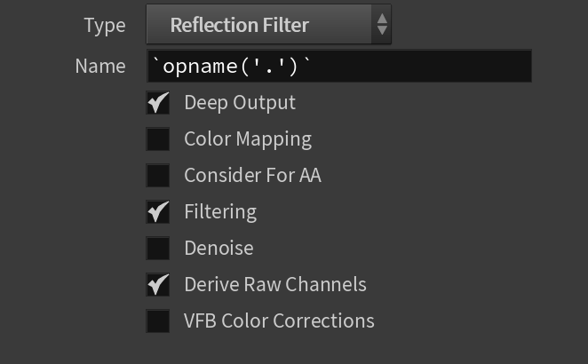The width and height of the screenshot is (588, 364).
Task: Click the VFB Color Corrections label text
Action: click(279, 320)
